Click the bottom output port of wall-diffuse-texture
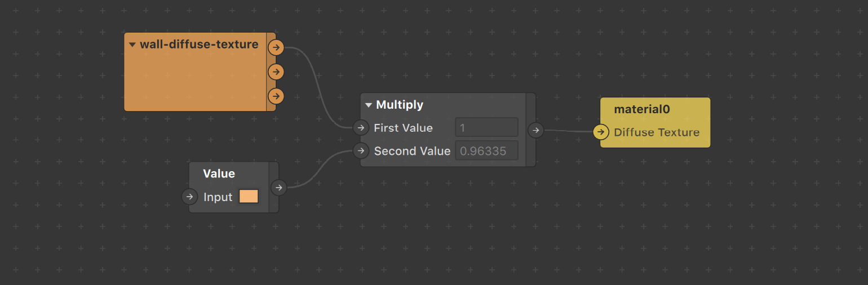The width and height of the screenshot is (868, 285). (276, 96)
